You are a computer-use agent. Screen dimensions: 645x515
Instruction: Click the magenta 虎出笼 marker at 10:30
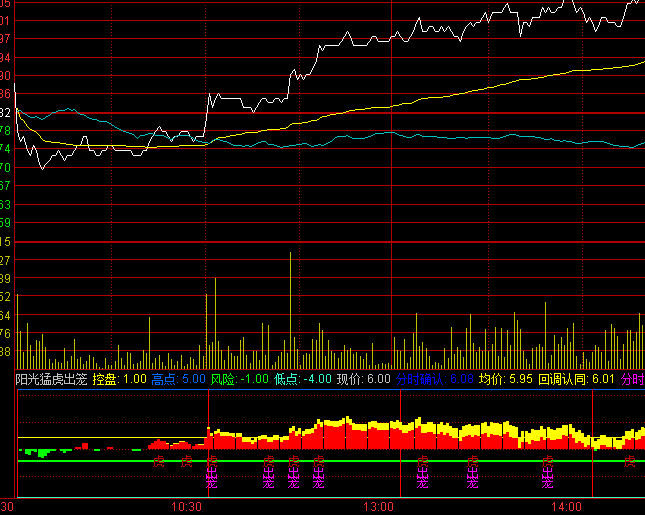[x=211, y=471]
